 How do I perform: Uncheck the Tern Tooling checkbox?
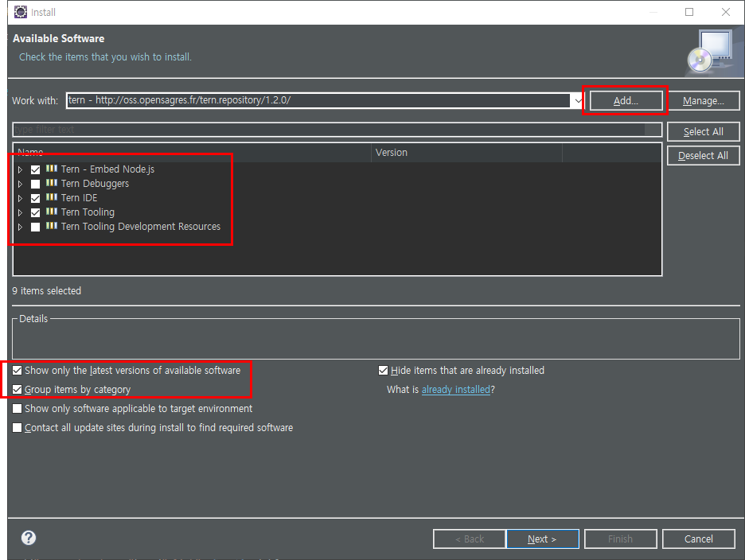35,212
